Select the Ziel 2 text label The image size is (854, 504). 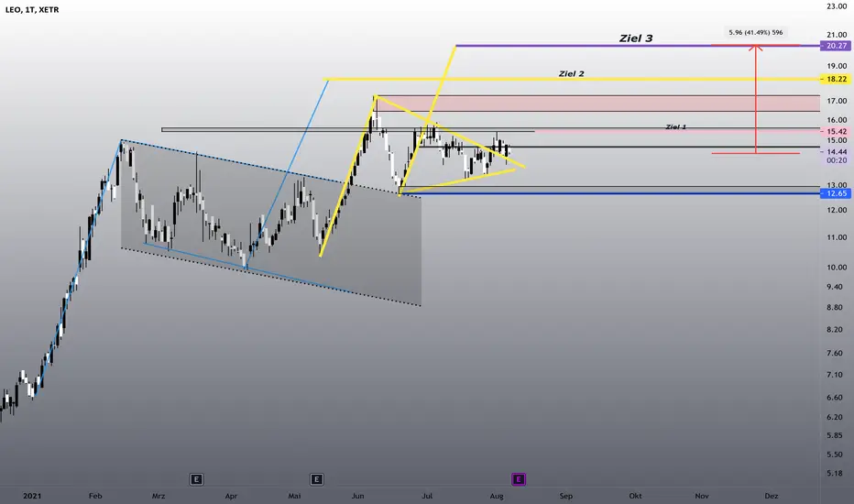pos(572,73)
